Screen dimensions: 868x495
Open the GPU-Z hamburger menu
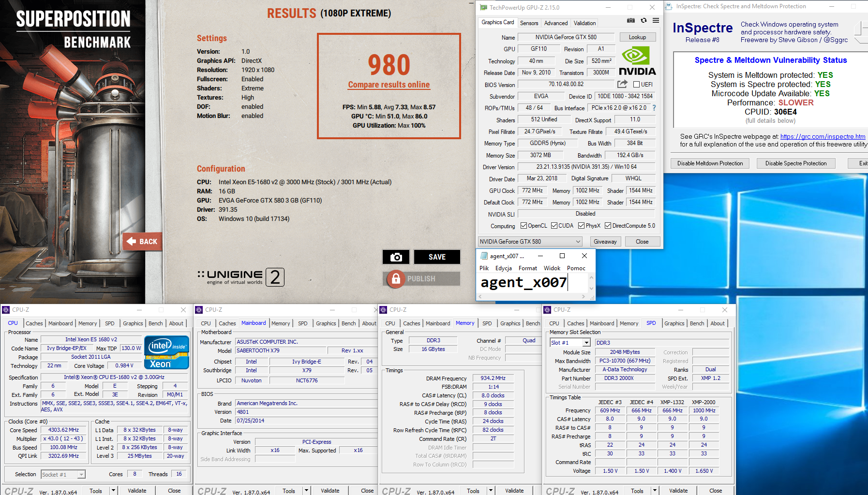[656, 20]
